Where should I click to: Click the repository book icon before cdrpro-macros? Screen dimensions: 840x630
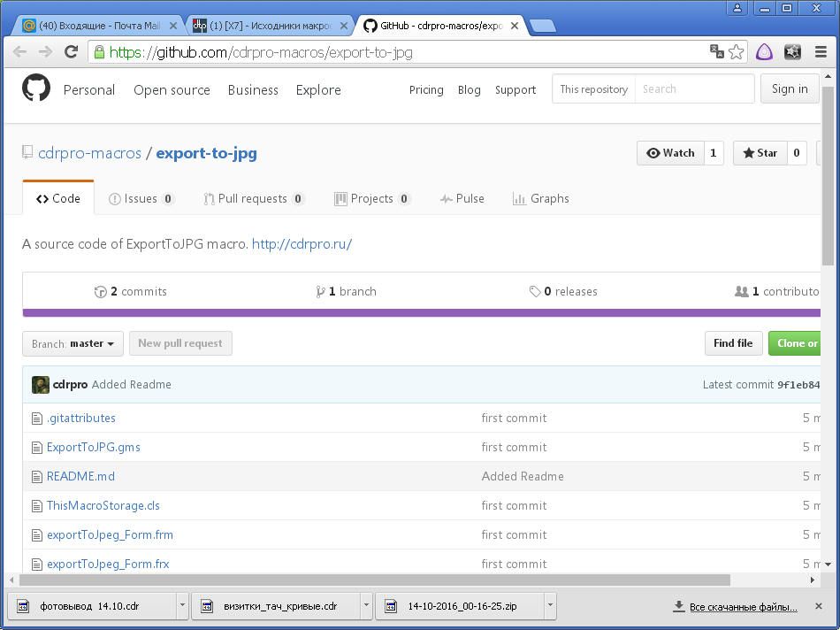click(27, 153)
